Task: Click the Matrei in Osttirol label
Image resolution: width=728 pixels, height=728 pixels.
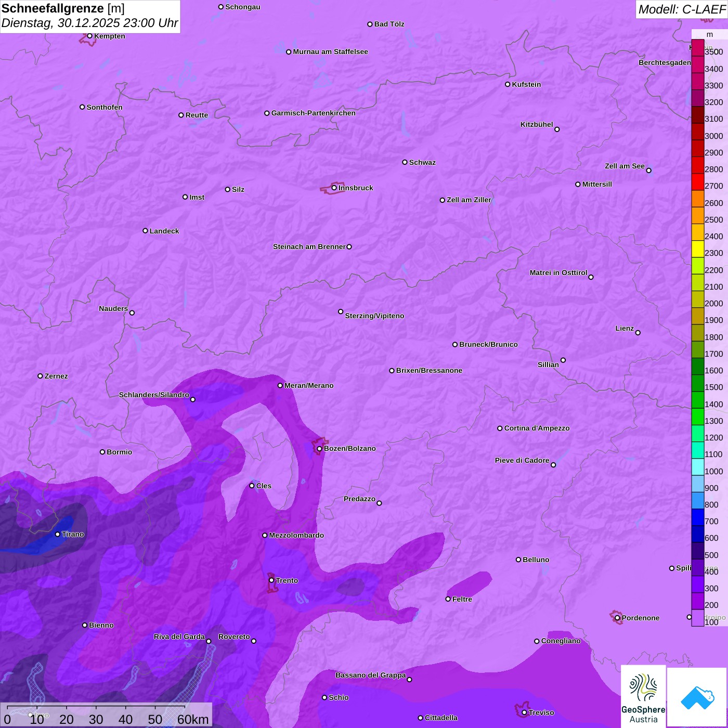Action: click(558, 272)
